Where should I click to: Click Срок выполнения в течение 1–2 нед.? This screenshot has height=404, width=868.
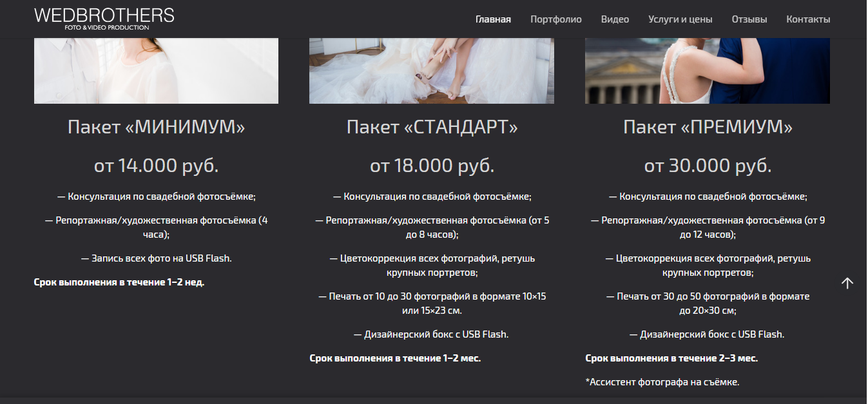tap(119, 282)
